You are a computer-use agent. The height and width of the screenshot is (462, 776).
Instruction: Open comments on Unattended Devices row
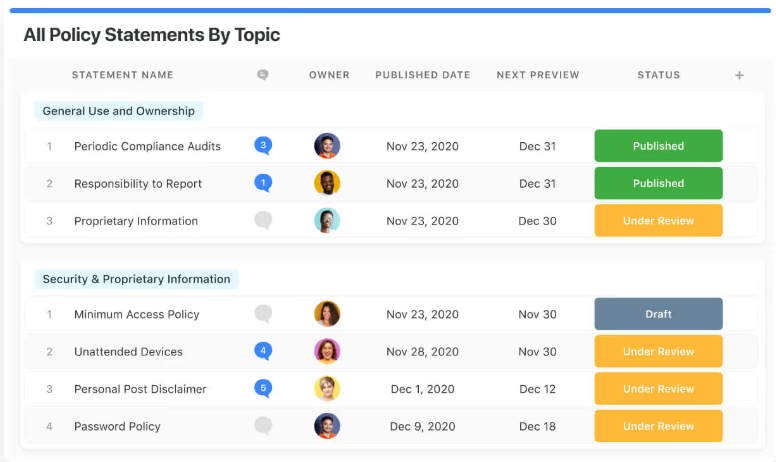pos(263,352)
